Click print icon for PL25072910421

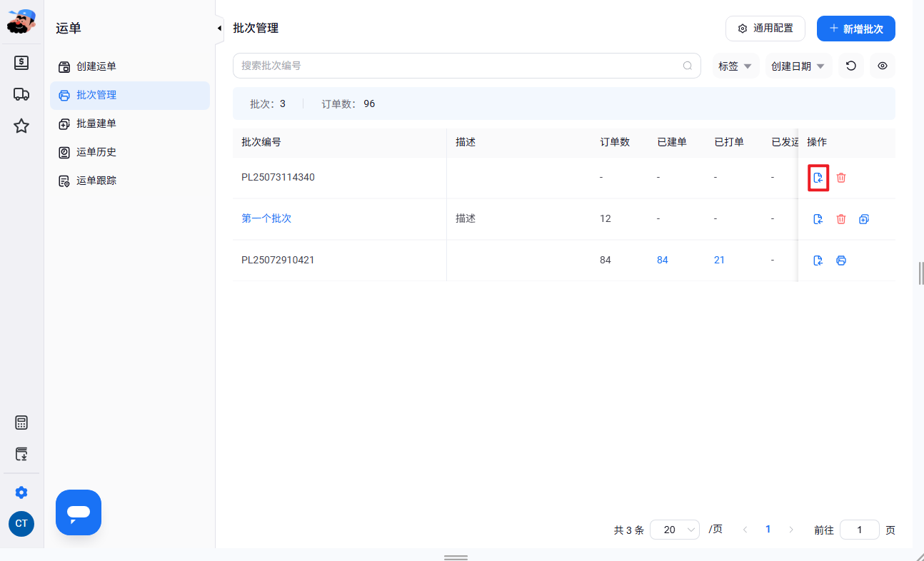pyautogui.click(x=841, y=261)
